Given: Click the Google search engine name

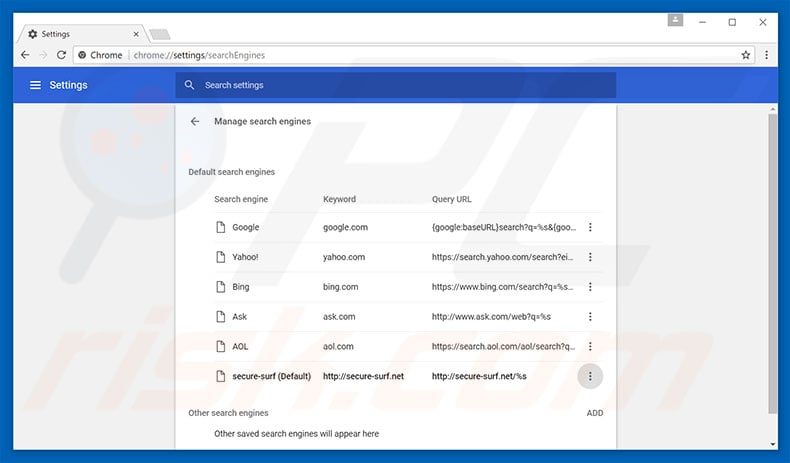Looking at the screenshot, I should (x=245, y=227).
